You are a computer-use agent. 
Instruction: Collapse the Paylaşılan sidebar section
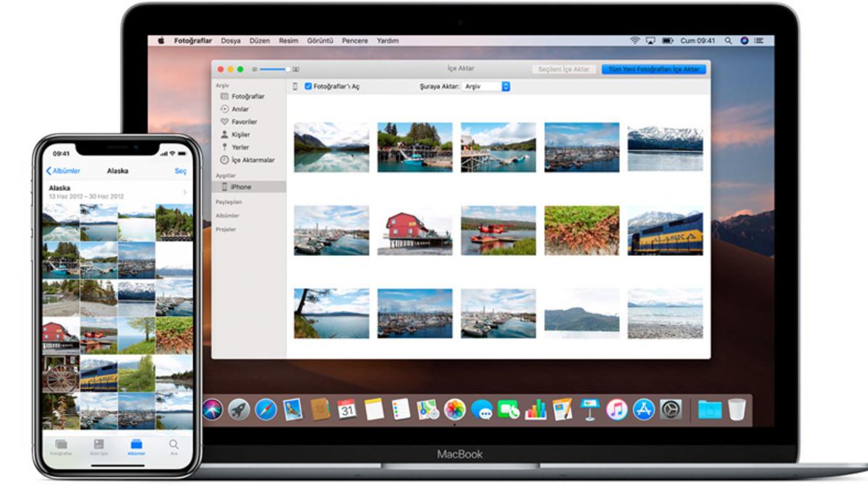pos(229,202)
